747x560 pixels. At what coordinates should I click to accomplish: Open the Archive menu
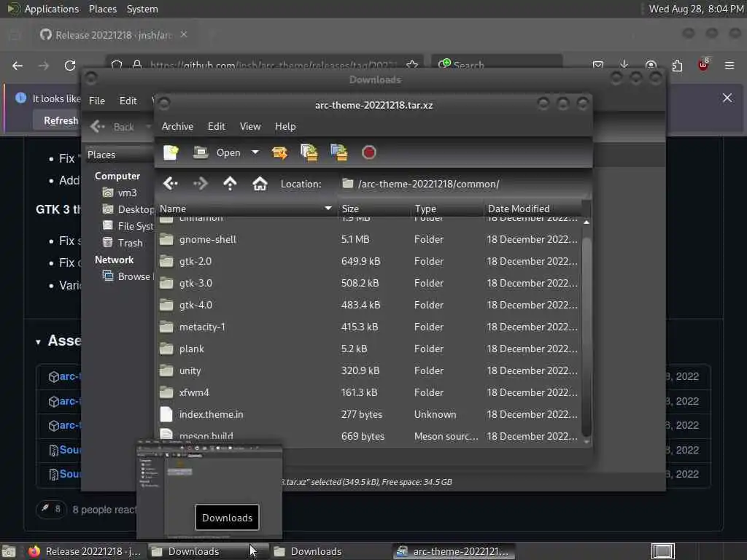click(177, 126)
